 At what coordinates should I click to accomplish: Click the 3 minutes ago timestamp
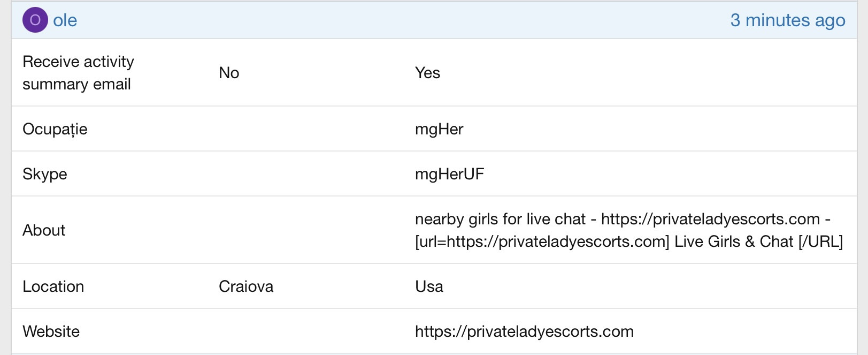pyautogui.click(x=787, y=20)
